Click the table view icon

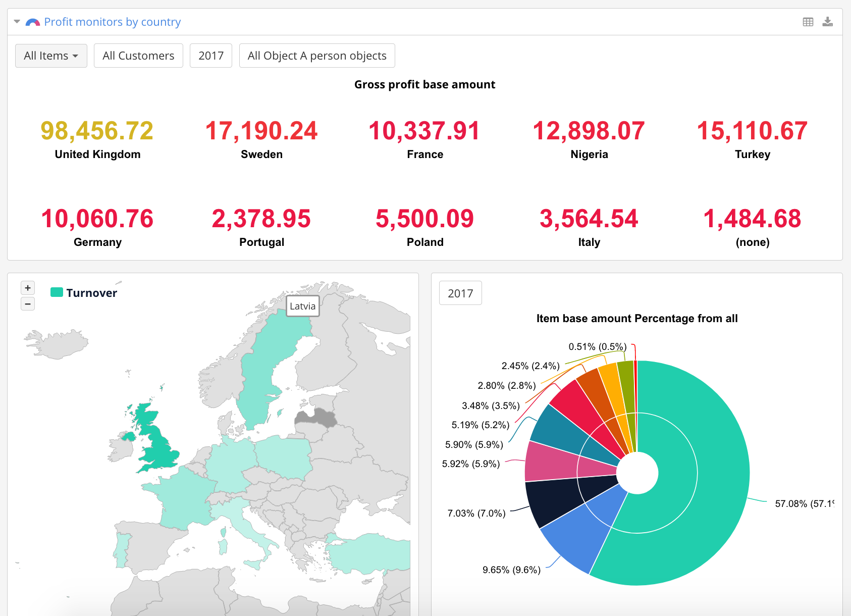tap(808, 22)
